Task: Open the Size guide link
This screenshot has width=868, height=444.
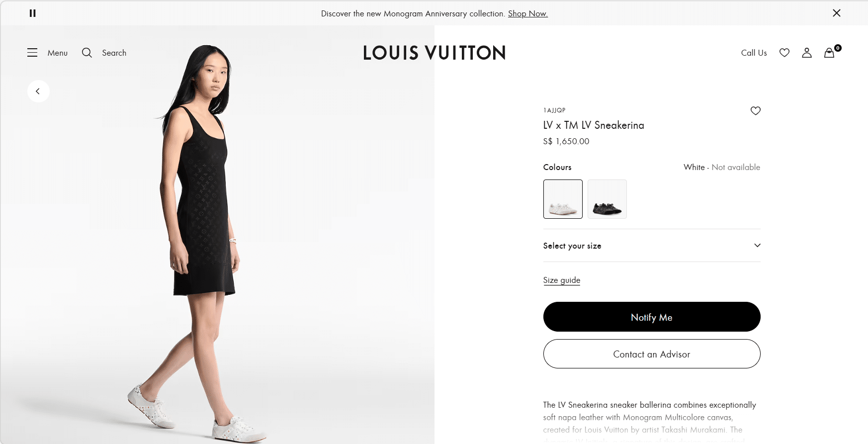Action: [562, 280]
